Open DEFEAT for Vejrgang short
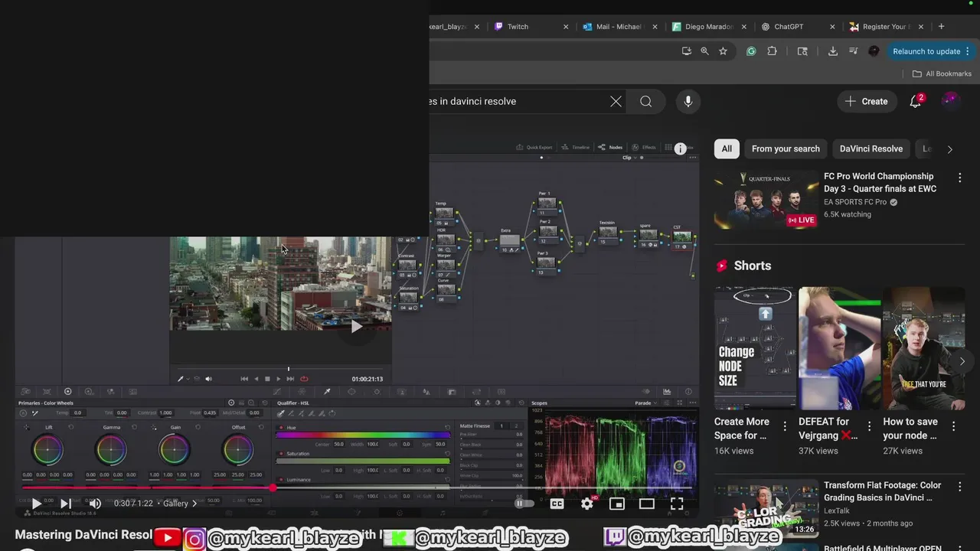The height and width of the screenshot is (551, 980). [839, 348]
